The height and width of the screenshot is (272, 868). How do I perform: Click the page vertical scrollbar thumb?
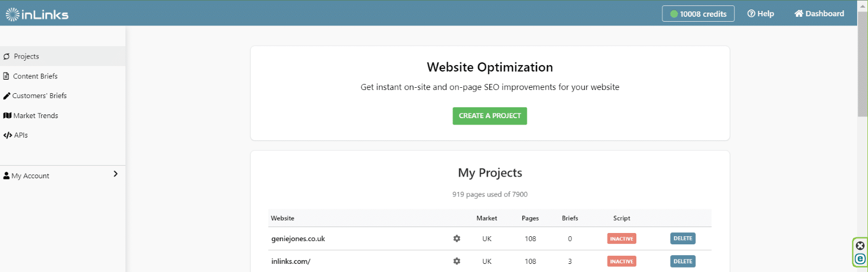coord(862,64)
